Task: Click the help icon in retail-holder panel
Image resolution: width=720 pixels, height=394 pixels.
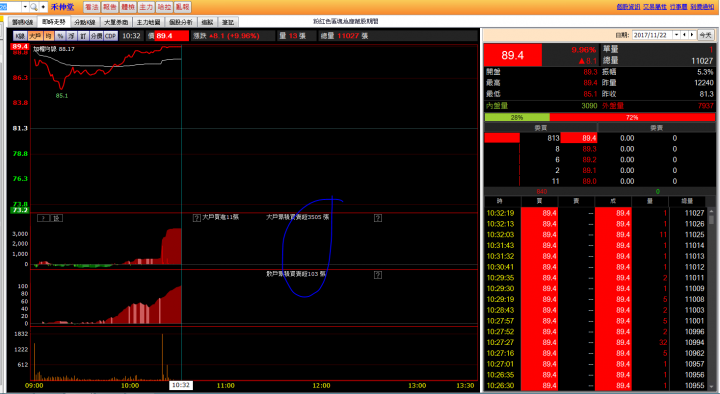Action: pyautogui.click(x=378, y=275)
